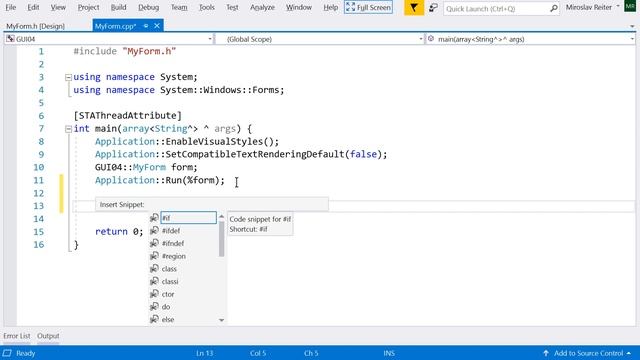640x360 pixels.
Task: Open the View menu
Action: coord(58,7)
